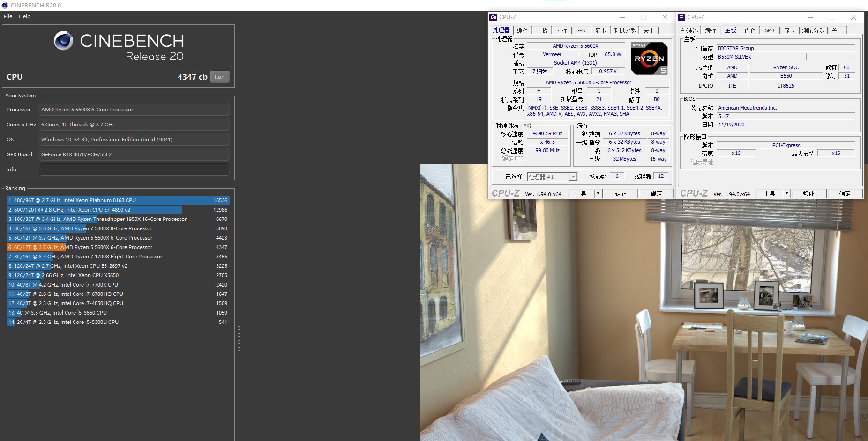Click 确定 button in left CPU-Z
868x441 pixels.
[x=656, y=193]
